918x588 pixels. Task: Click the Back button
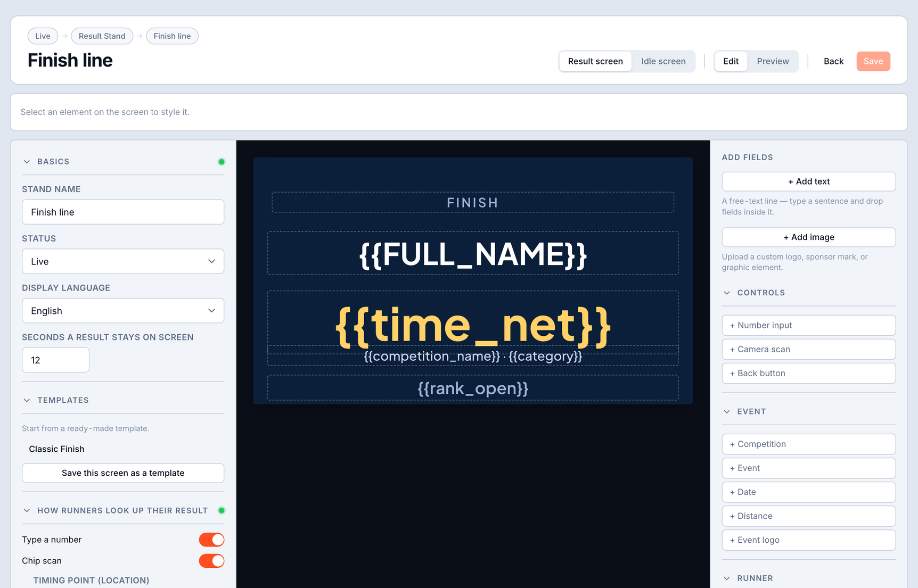[x=833, y=61]
